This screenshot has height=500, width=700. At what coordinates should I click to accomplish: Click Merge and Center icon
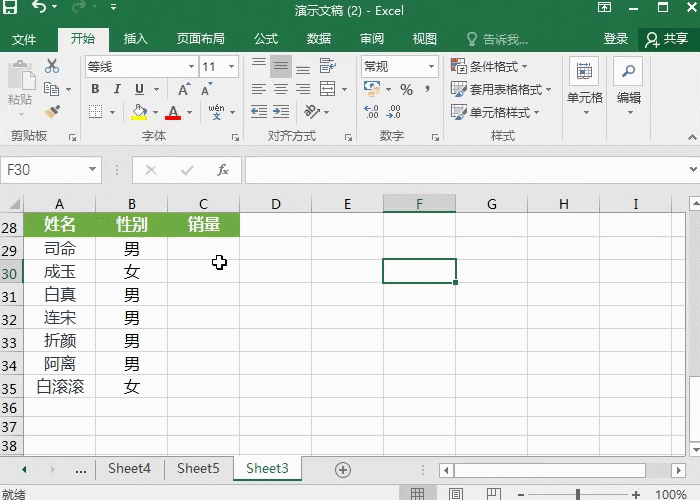(x=328, y=89)
